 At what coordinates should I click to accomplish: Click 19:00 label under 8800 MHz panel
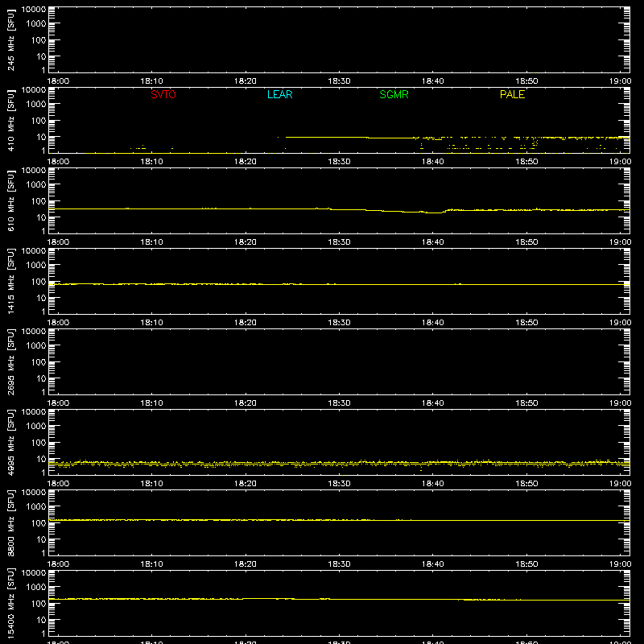click(x=620, y=564)
